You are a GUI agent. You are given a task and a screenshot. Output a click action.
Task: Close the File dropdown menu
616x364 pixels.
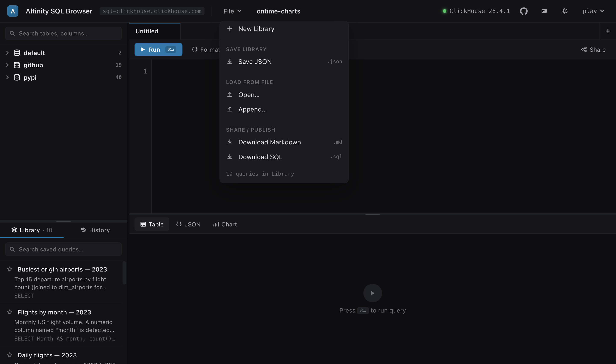click(x=232, y=11)
